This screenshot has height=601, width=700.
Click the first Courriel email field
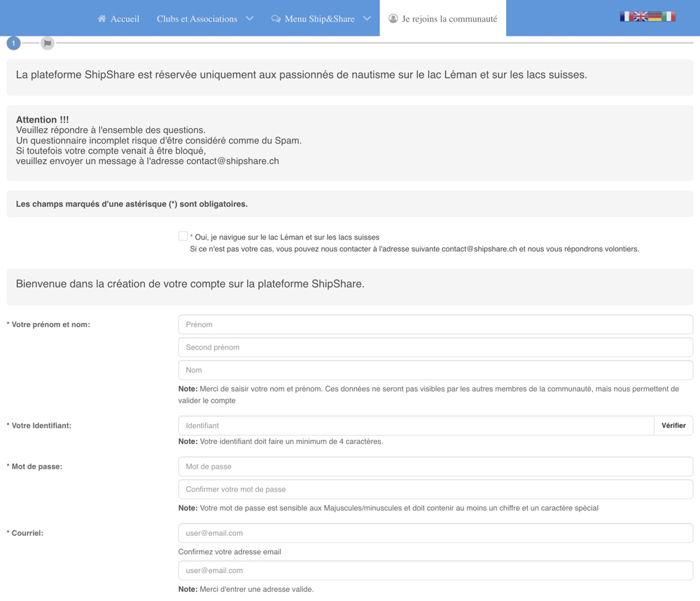[x=435, y=533]
